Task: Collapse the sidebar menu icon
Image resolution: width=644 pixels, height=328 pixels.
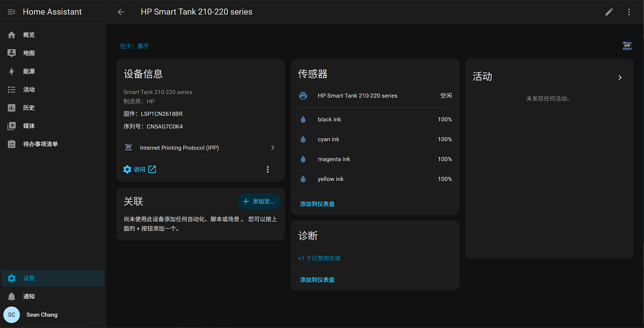Action: point(11,12)
